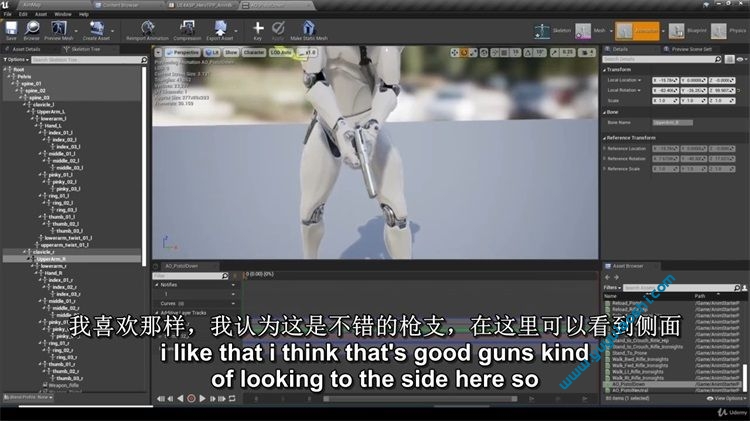Open the viewport options dropdown arrow
Viewport: 750px width, 421px height.
point(158,52)
